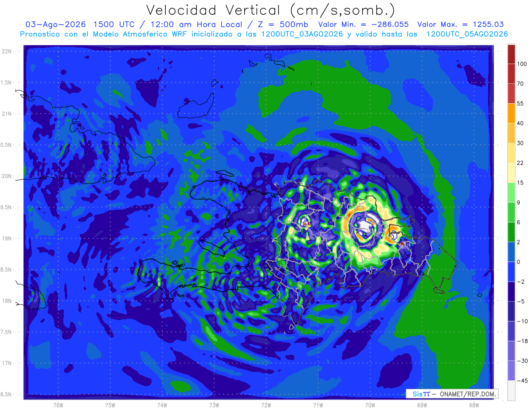Click the colorbar label 55
Viewport: 532px width, 411px height.
tap(520, 103)
